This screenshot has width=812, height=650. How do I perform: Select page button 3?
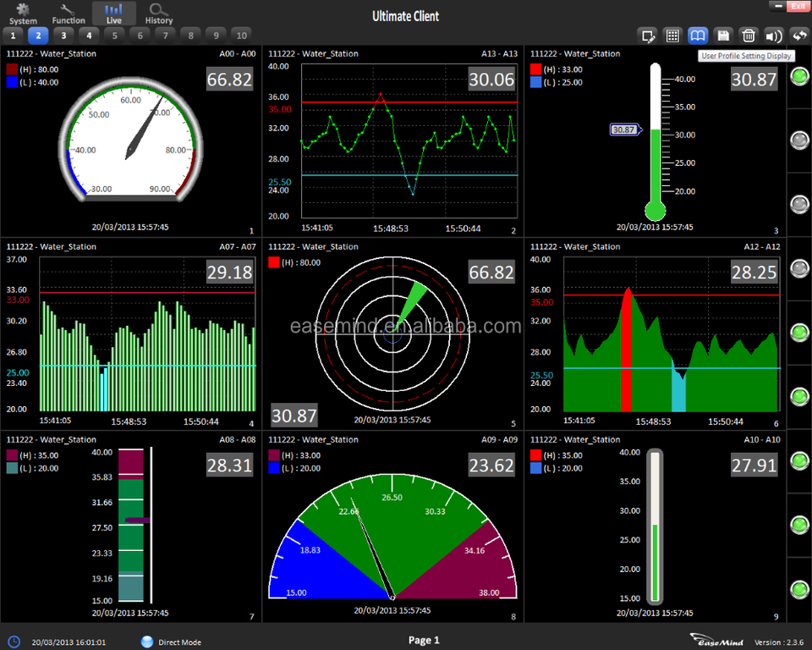coord(63,36)
